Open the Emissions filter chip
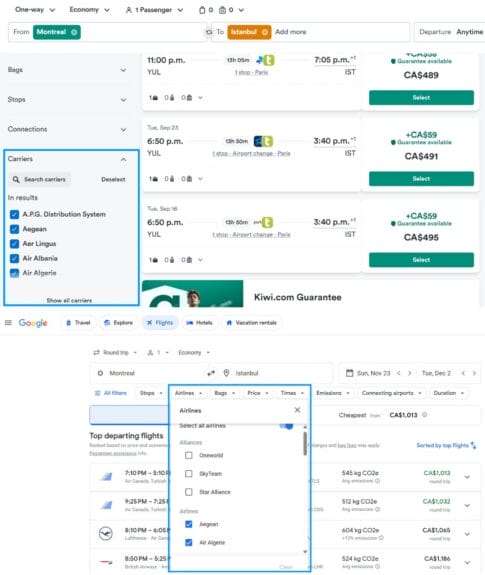 pyautogui.click(x=333, y=393)
